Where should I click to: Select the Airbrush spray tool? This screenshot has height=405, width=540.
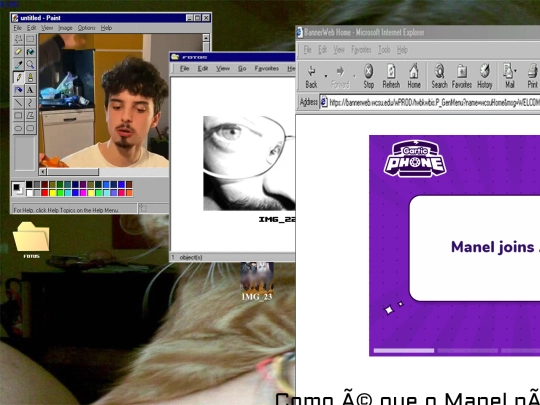[x=18, y=90]
